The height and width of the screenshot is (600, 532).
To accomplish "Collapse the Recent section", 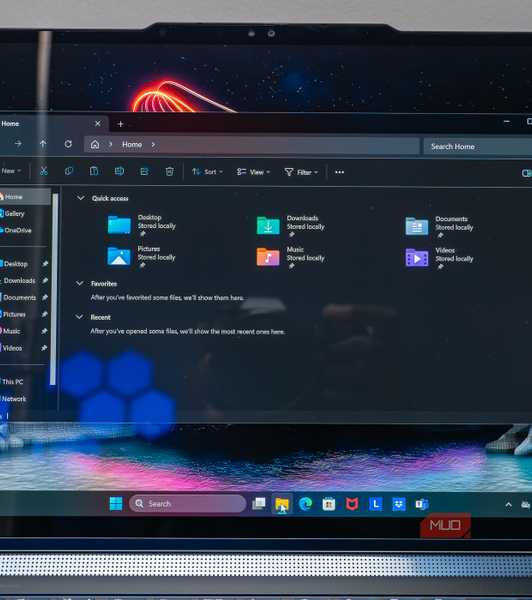I will pyautogui.click(x=79, y=317).
